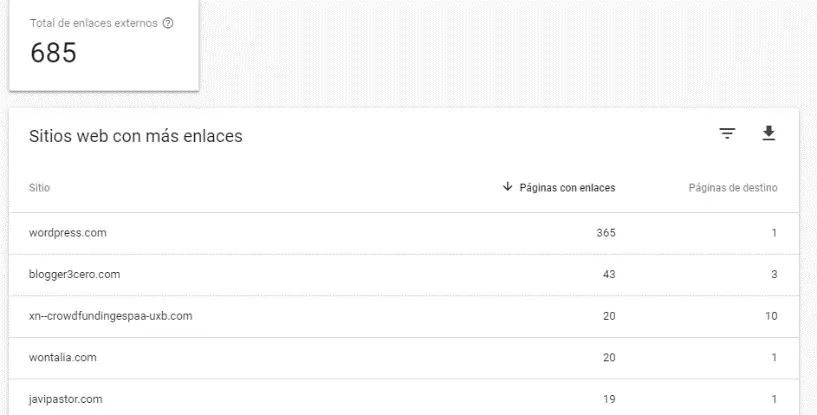Download the top linking sites table
This screenshot has height=415, width=817.
[x=768, y=133]
